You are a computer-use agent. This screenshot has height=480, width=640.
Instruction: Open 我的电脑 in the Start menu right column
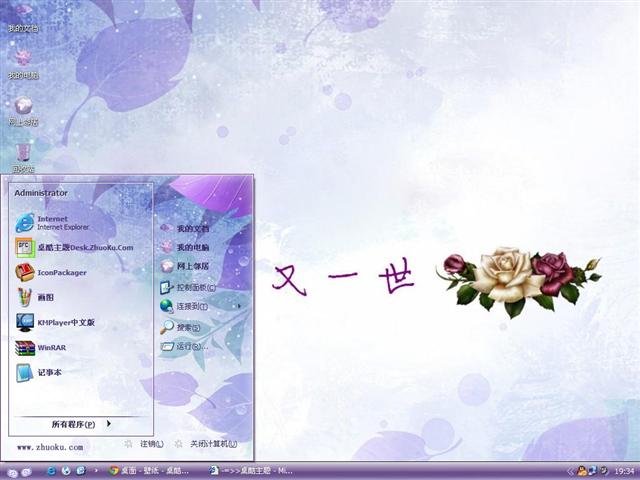184,247
